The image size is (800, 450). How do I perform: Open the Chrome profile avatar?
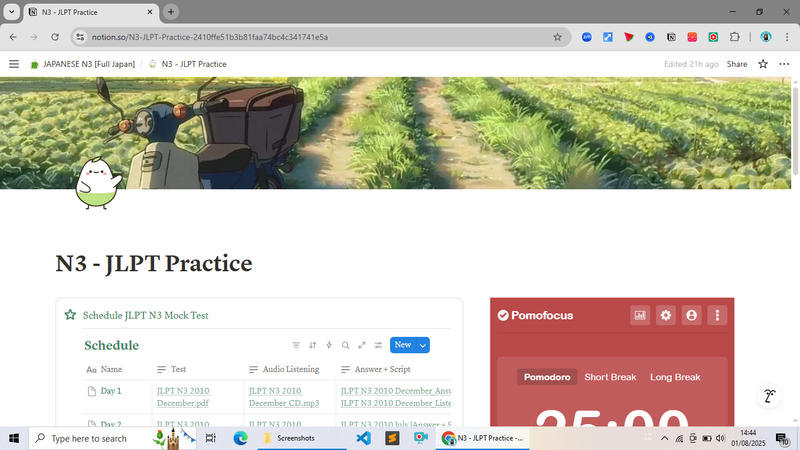coord(766,37)
